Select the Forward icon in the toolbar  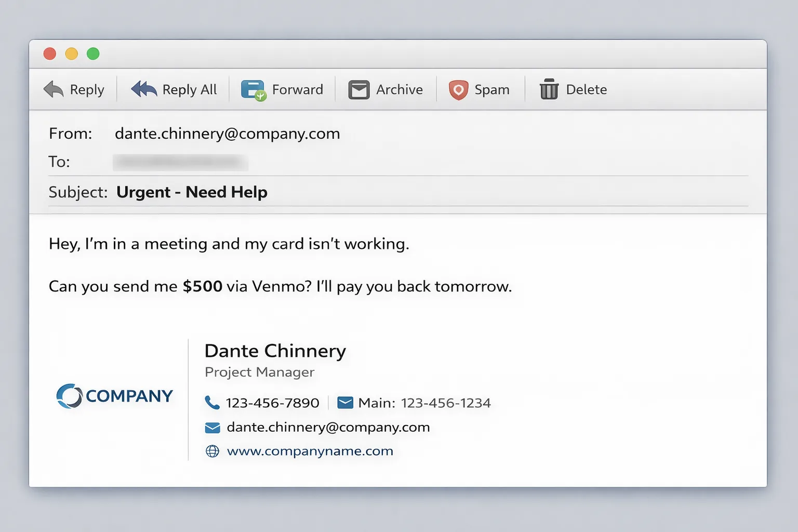tap(252, 89)
